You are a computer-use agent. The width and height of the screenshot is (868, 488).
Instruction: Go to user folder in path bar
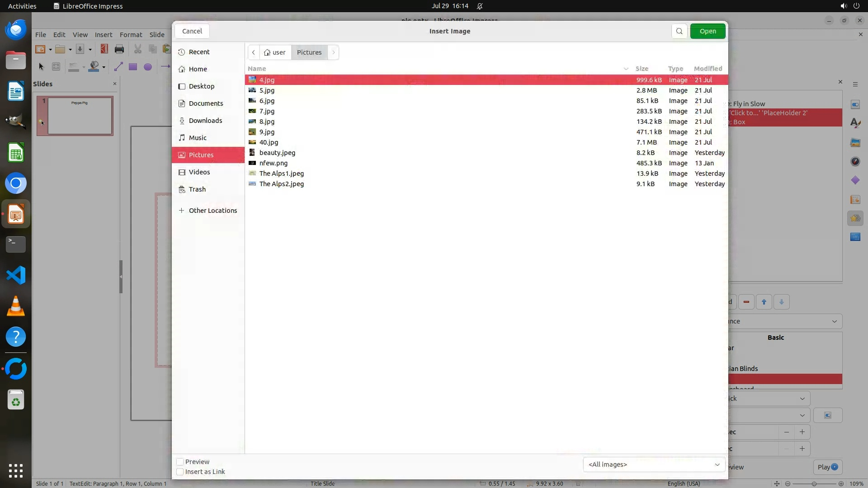click(x=275, y=52)
